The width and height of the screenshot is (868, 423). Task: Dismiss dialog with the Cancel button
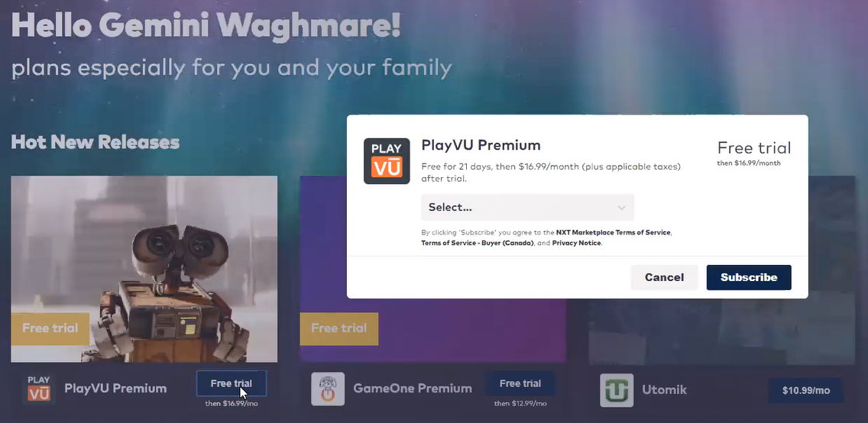pyautogui.click(x=664, y=278)
